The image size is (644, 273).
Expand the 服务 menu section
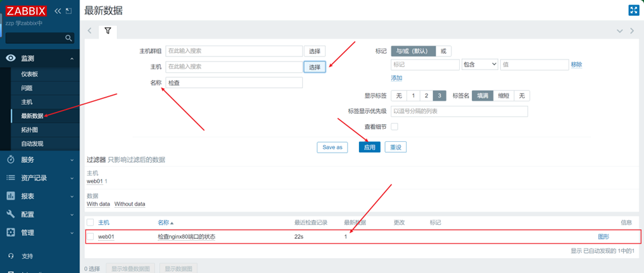(72, 160)
